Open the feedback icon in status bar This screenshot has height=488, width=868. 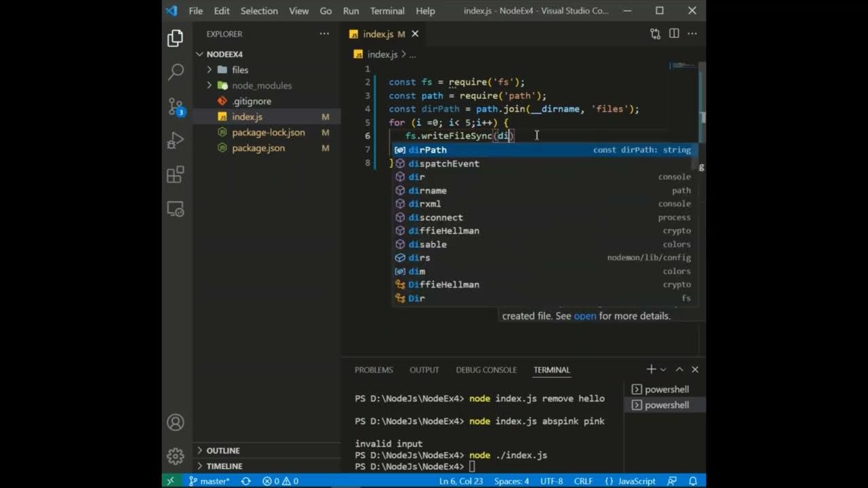672,481
